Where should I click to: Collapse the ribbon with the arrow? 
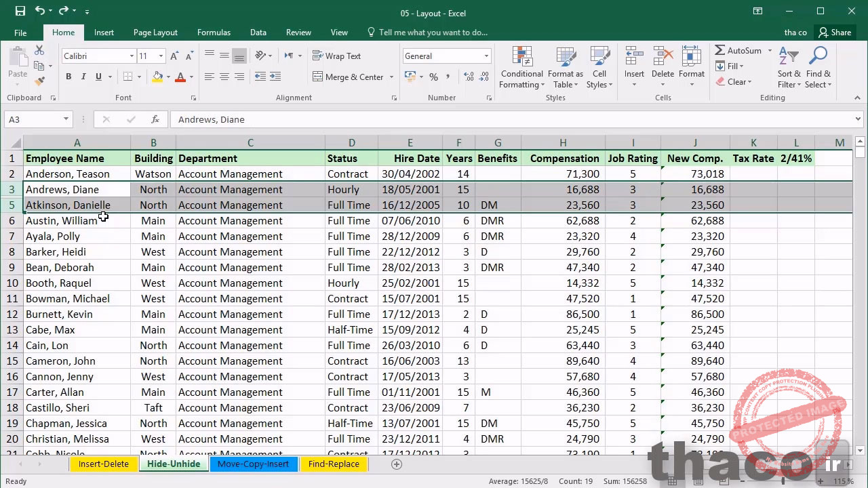(857, 98)
